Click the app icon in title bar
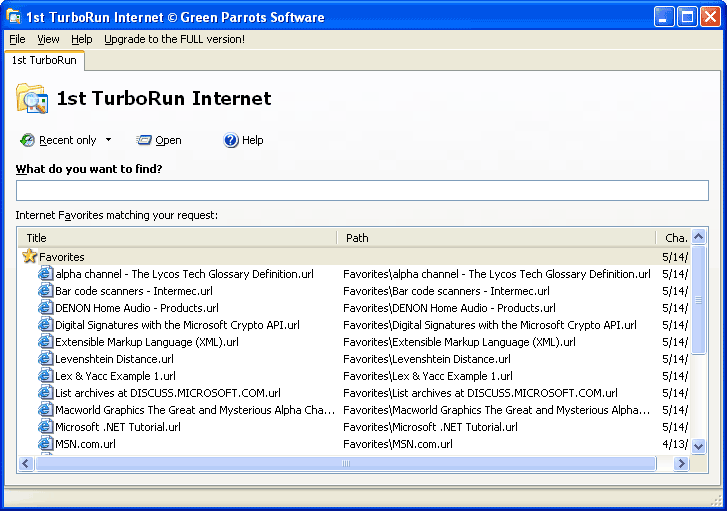This screenshot has height=511, width=727. (x=14, y=17)
